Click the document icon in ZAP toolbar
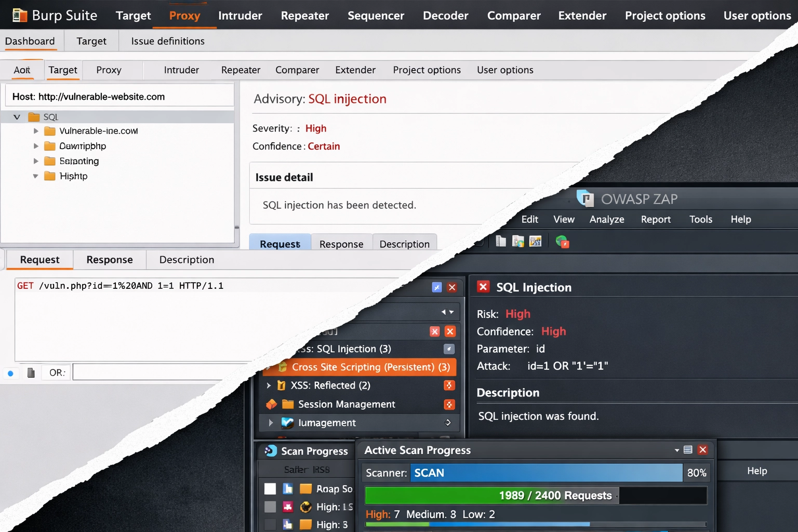Screen dimensions: 798x532 tap(500, 241)
